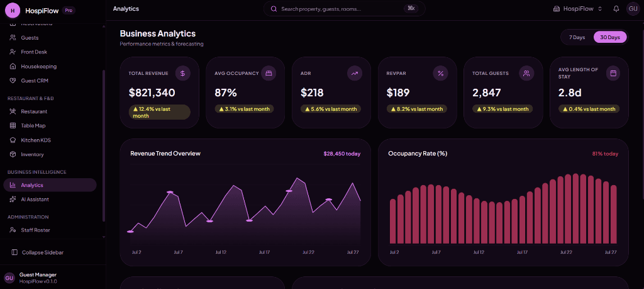Click the AI Assistant sparkle icon
This screenshot has width=644, height=289.
tap(13, 200)
